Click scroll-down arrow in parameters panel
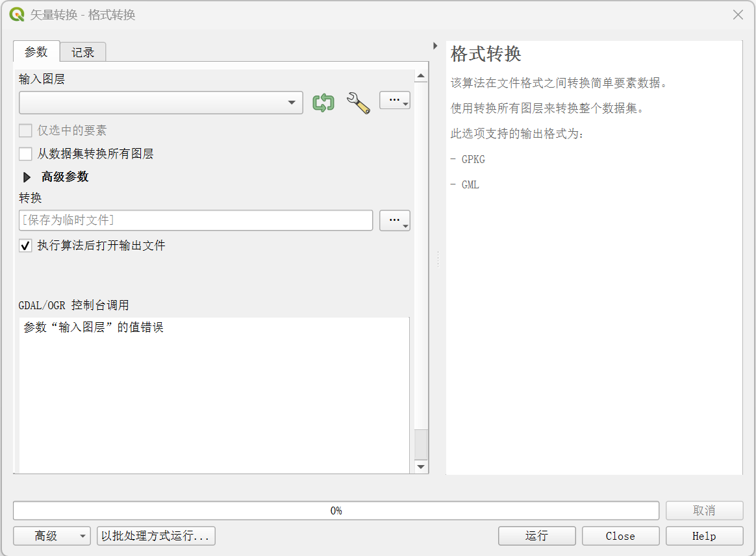 [421, 466]
